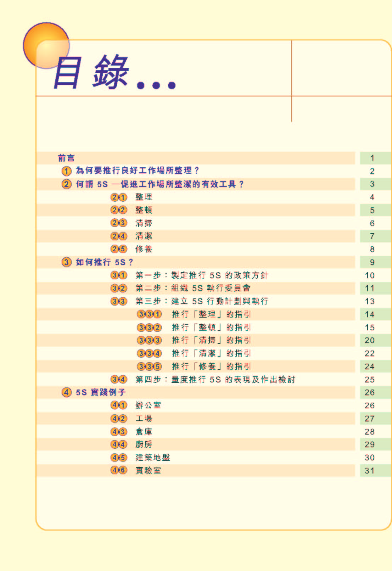Click the 3‧4 section badge

pyautogui.click(x=119, y=380)
